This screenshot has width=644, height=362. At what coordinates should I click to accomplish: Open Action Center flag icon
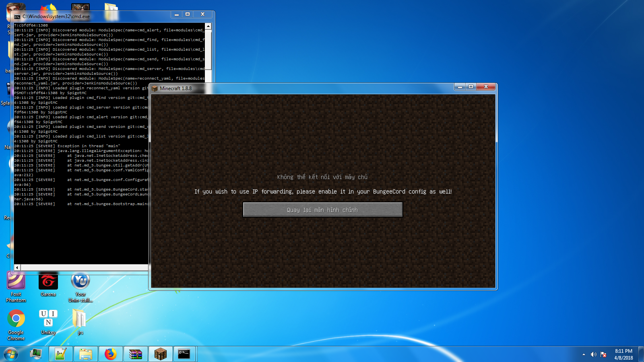click(x=603, y=354)
